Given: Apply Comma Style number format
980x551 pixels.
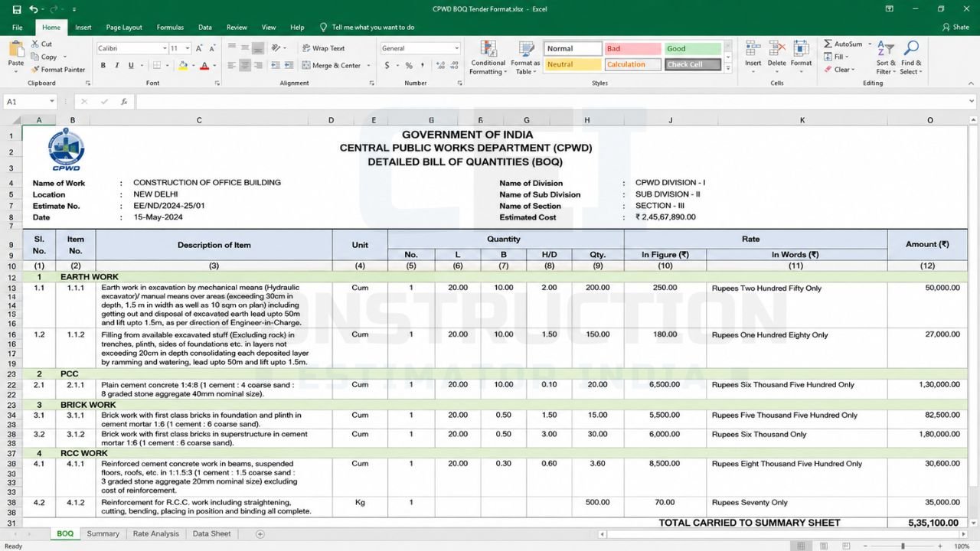Looking at the screenshot, I should tap(422, 65).
